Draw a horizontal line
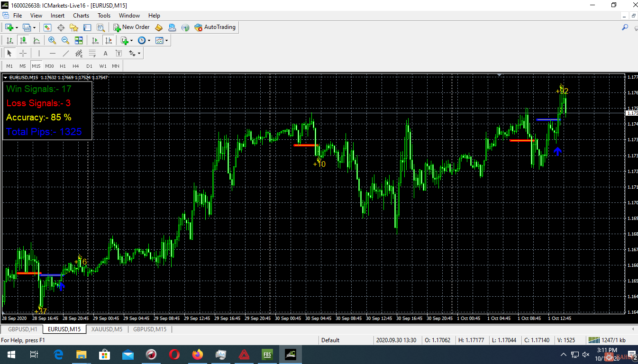This screenshot has height=364, width=638. click(x=52, y=53)
